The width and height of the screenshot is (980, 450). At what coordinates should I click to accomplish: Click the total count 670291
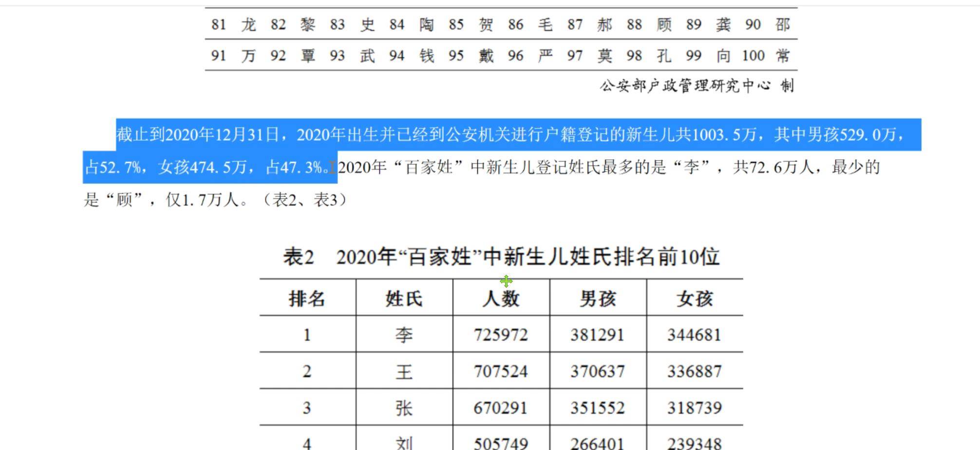pyautogui.click(x=501, y=408)
